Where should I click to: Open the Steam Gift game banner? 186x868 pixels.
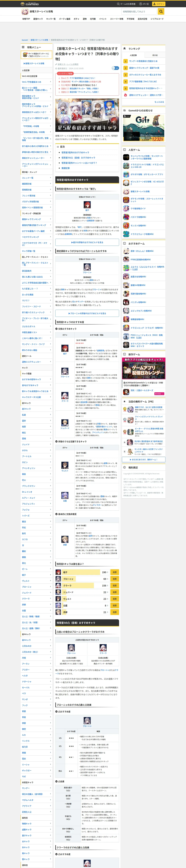[x=144, y=128]
